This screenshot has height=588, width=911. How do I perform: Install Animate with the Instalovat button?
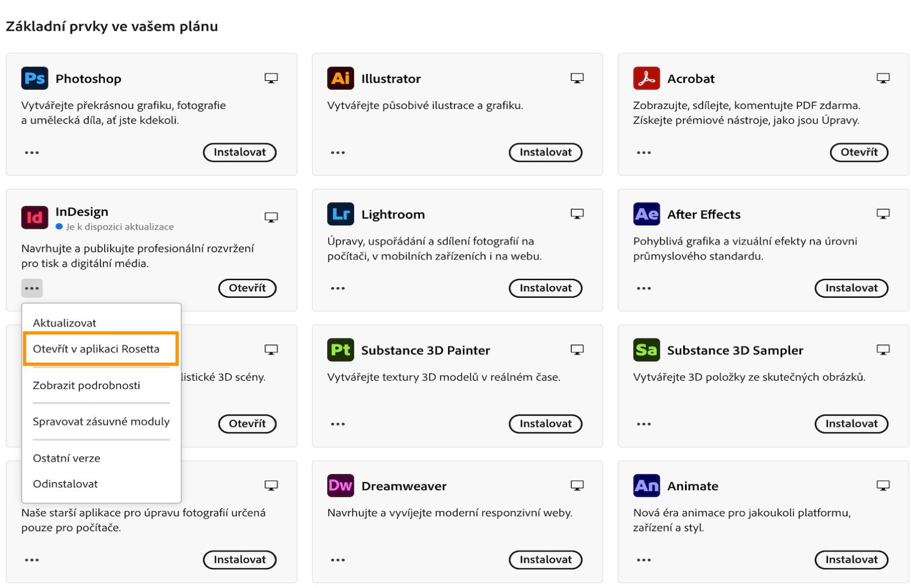click(x=852, y=560)
